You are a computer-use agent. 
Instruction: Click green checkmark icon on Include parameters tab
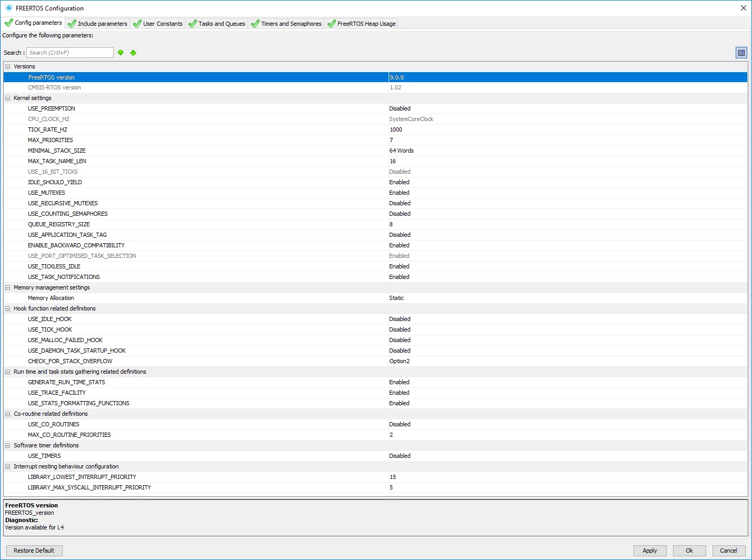[x=72, y=24]
